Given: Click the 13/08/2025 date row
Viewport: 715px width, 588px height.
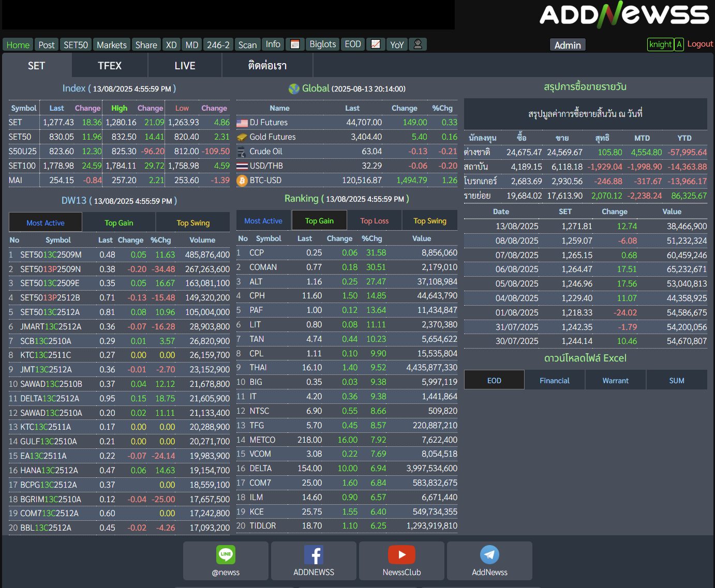Looking at the screenshot, I should (x=586, y=227).
